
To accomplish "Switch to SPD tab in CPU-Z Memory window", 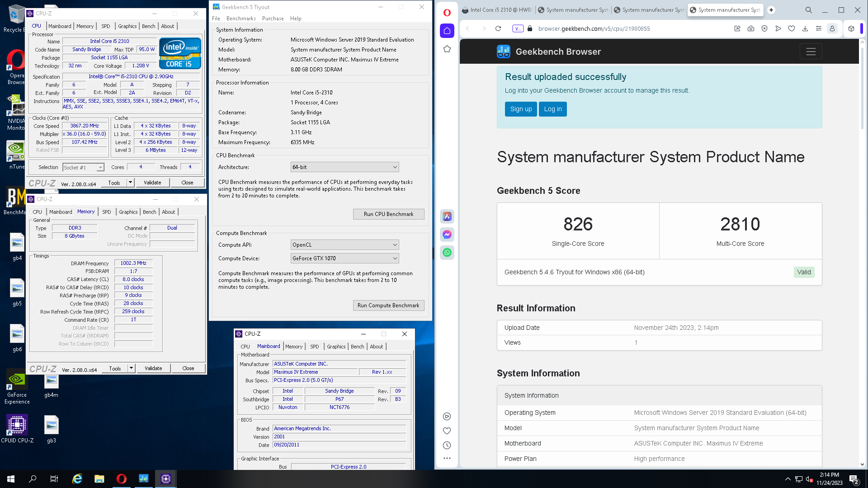I will pos(107,212).
